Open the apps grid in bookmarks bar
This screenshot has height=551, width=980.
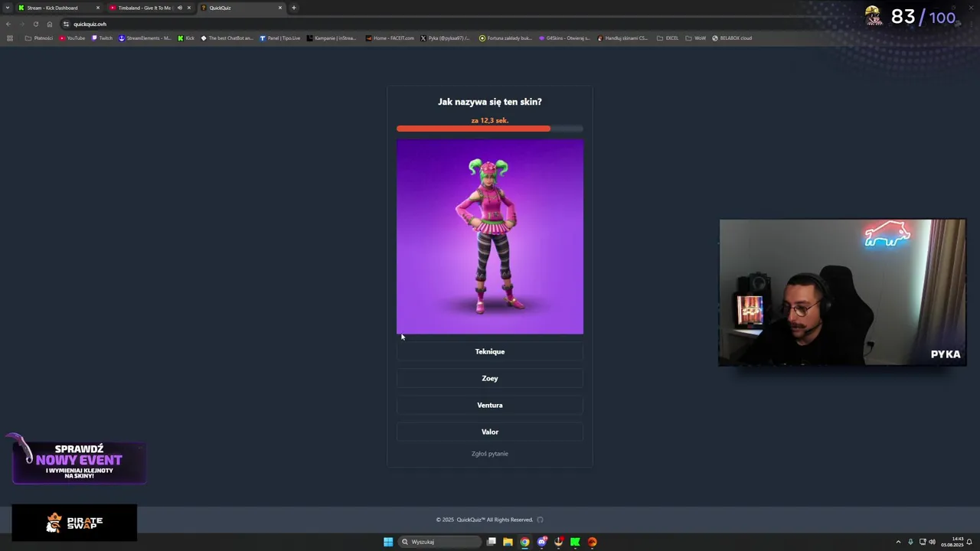(10, 38)
